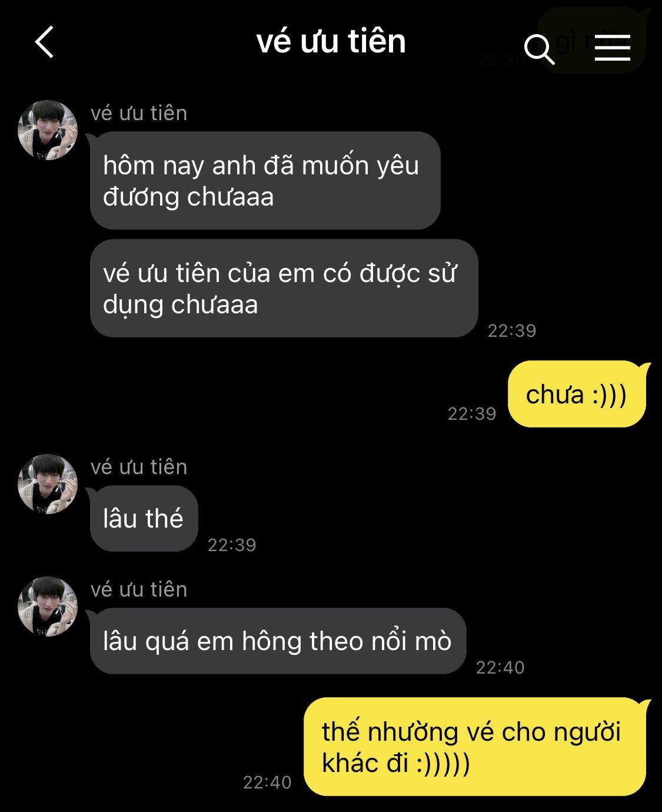Select the "vé ưu tiên của em" message bubble
The width and height of the screenshot is (662, 812).
(284, 288)
